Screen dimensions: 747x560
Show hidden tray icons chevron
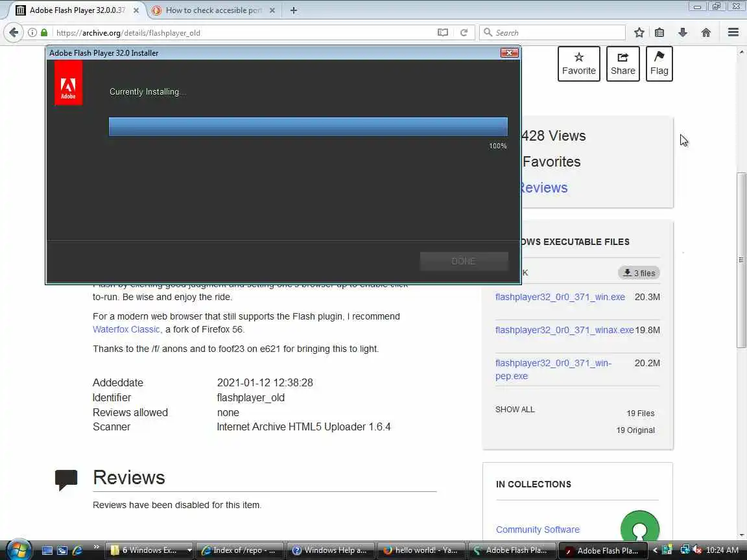[x=655, y=550]
